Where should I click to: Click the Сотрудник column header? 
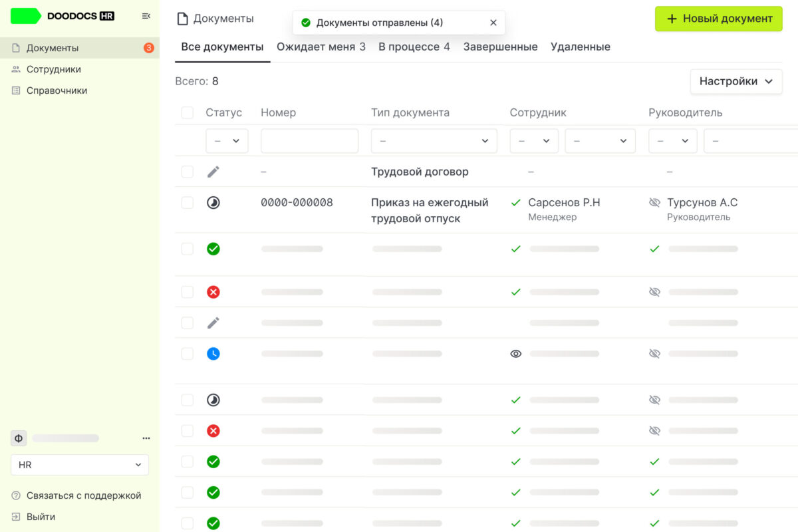[538, 112]
